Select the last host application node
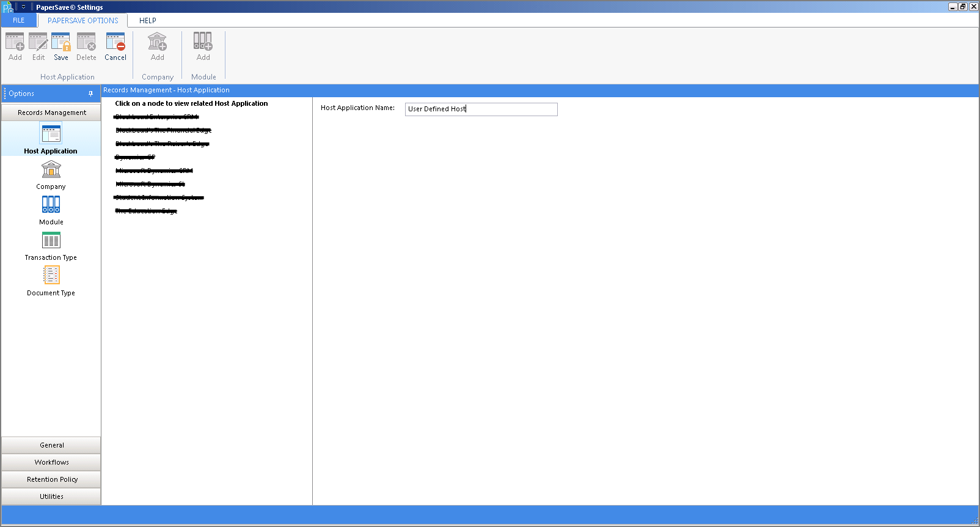The image size is (980, 527). [x=146, y=211]
